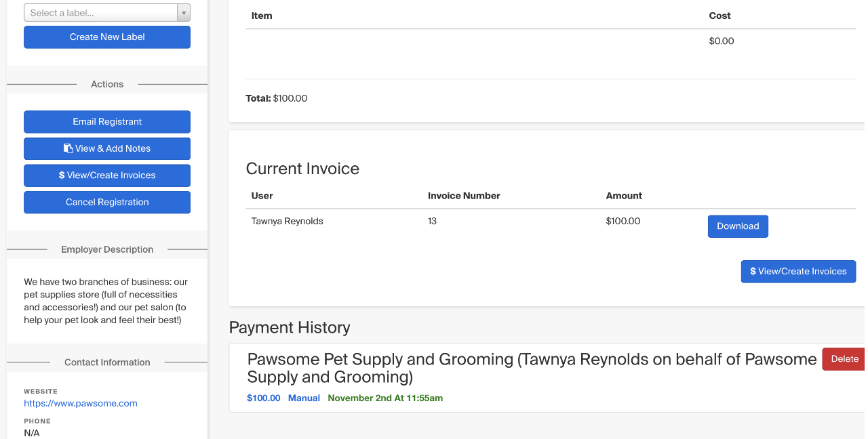The width and height of the screenshot is (868, 439).
Task: Click Email Registrant button
Action: (107, 122)
